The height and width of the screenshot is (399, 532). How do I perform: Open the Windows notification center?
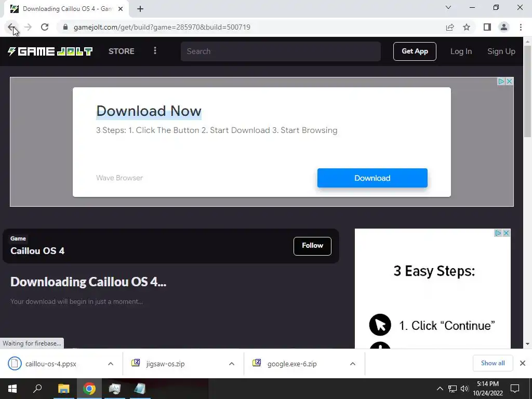(515, 389)
